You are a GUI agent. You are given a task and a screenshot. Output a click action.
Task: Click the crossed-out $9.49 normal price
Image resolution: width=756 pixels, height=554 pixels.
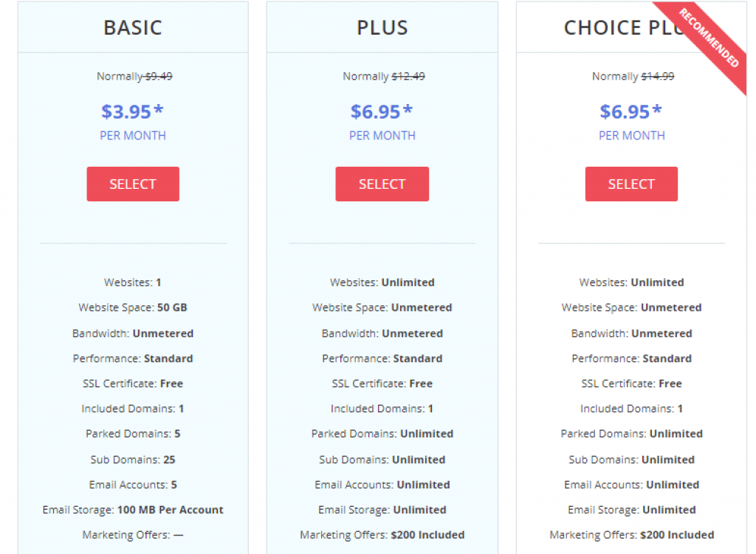click(158, 76)
